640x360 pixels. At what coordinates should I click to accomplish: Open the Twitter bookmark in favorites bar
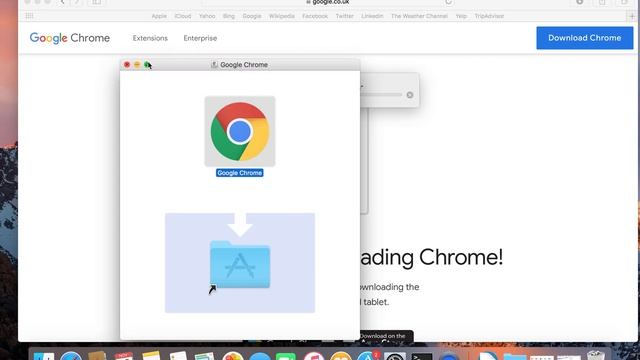point(344,16)
